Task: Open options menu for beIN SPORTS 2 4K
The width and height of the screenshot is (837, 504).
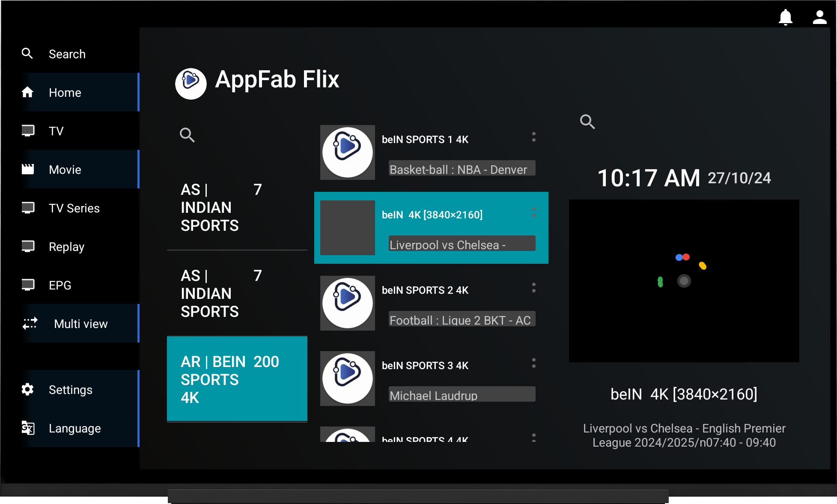Action: [533, 288]
